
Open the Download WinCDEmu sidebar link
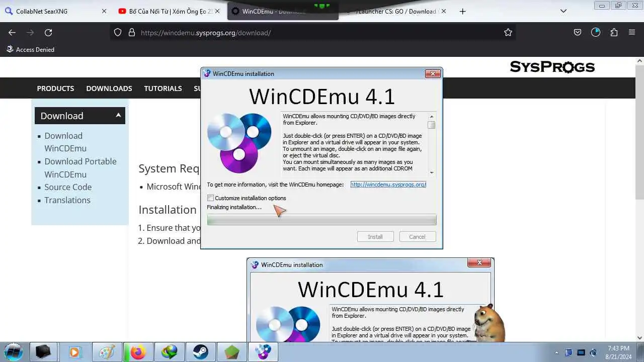[x=65, y=142]
